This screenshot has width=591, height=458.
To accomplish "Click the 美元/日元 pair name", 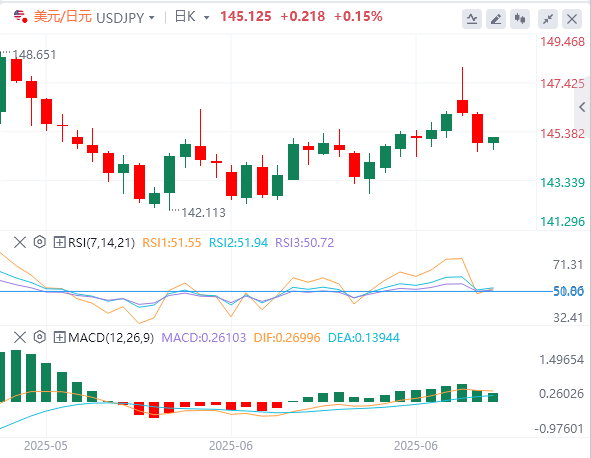I will (63, 17).
